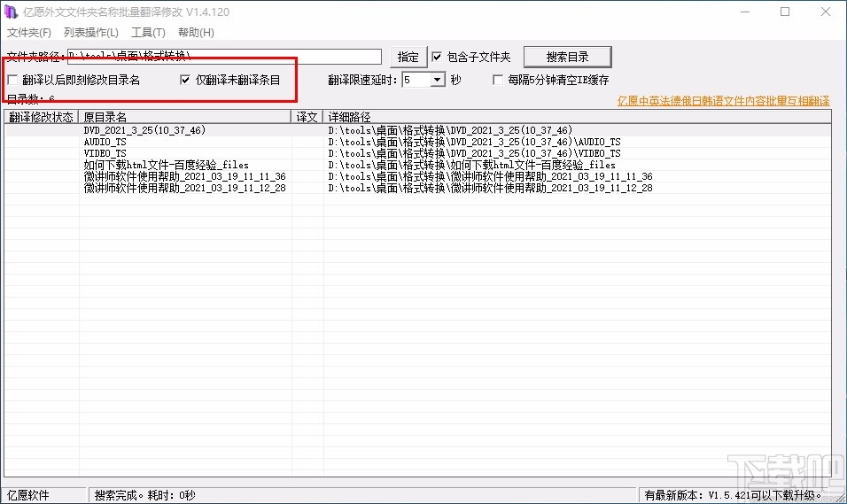
Task: Click the 翻译修改状态 column header
Action: pyautogui.click(x=42, y=117)
